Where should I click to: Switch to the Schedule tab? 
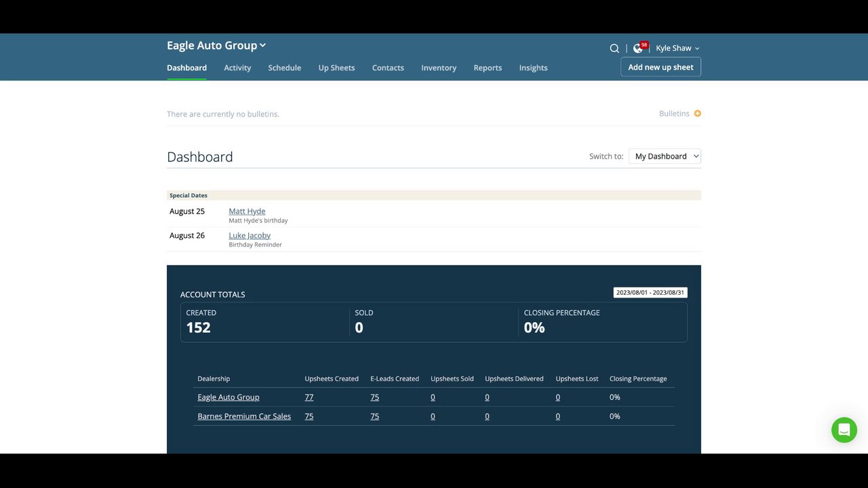(x=284, y=68)
